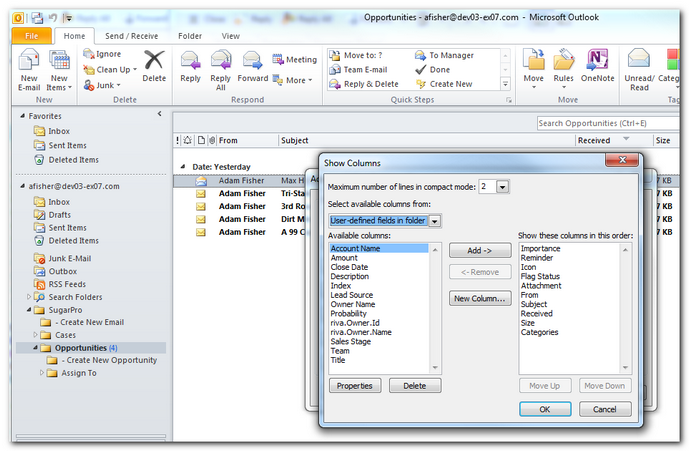Viewport: 689px width, 451px height.
Task: Open the More respond options dropdown
Action: click(292, 80)
